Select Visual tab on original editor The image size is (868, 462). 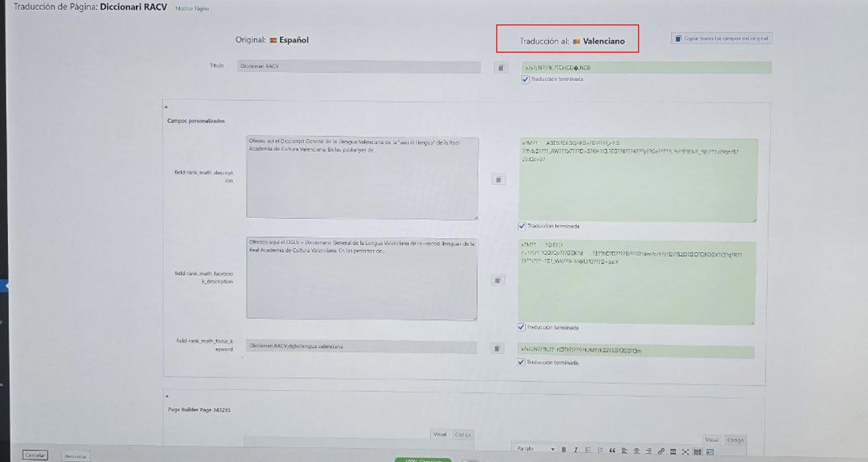[440, 435]
